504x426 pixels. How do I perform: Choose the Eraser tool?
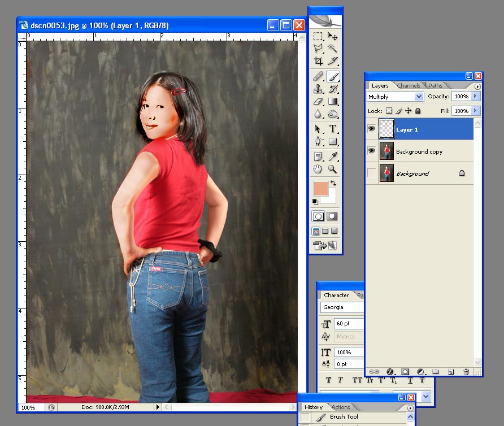coord(318,102)
